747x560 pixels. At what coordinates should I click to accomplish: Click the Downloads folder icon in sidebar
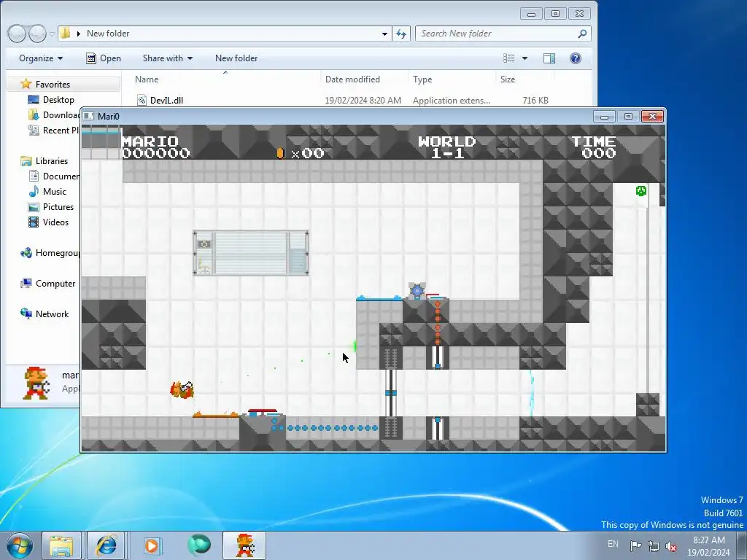pos(34,114)
